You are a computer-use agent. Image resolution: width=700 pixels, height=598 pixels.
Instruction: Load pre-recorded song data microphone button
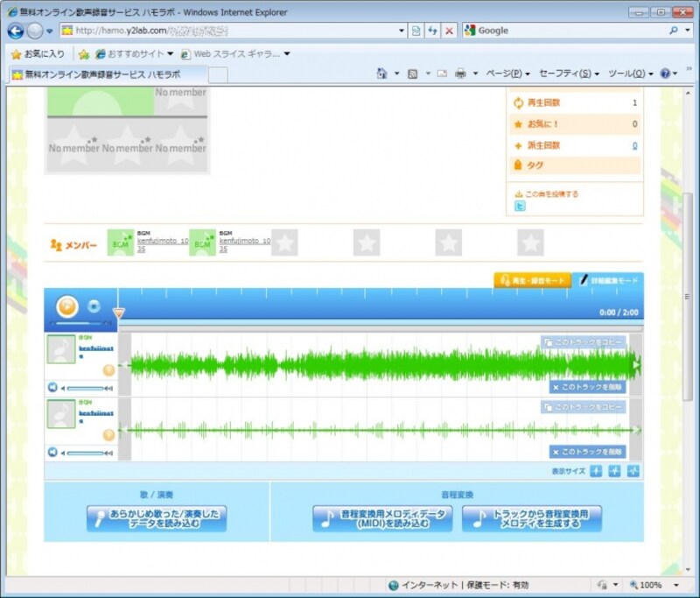click(157, 518)
